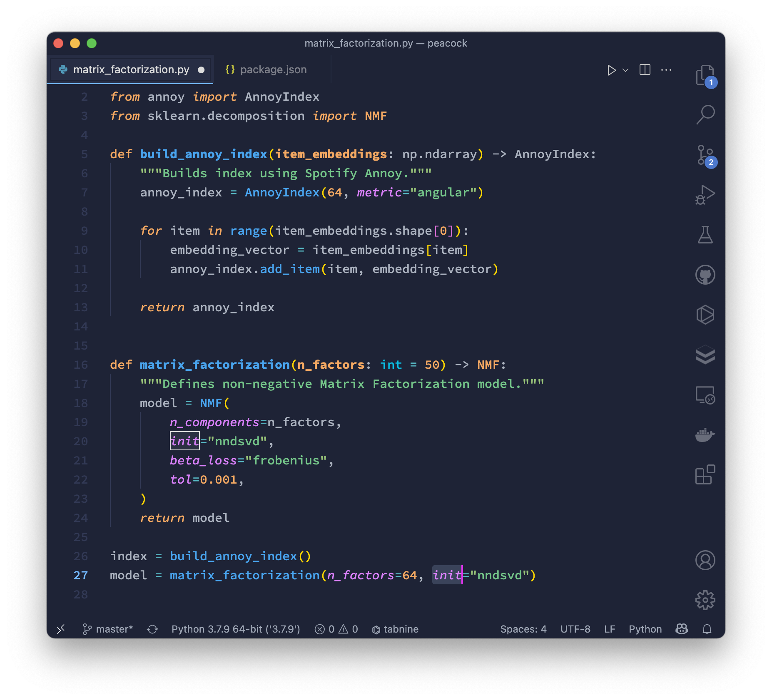Select the Python 3.7.9 64-bit interpreter
Viewport: 772px width, 700px height.
pyautogui.click(x=236, y=629)
